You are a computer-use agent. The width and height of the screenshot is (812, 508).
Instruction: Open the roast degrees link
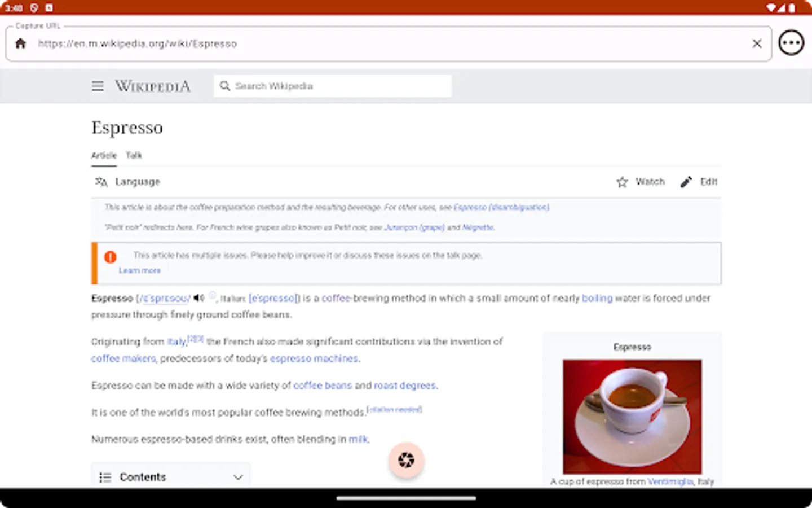coord(405,386)
